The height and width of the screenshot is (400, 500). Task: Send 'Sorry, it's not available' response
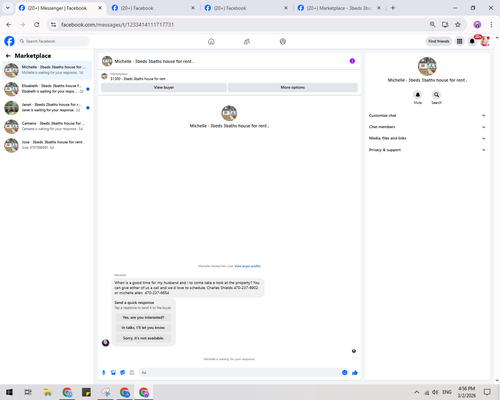143,338
